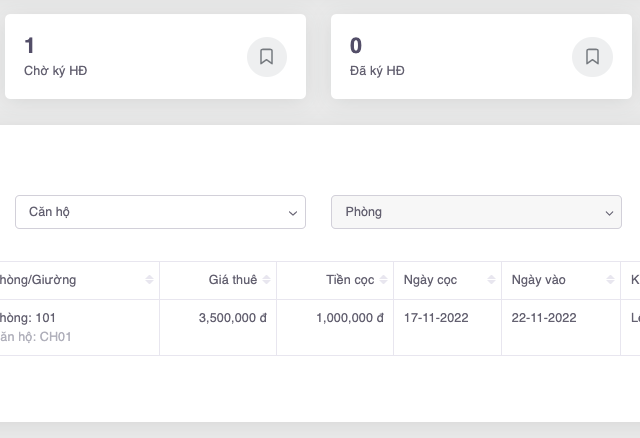Click sort arrows beside Ngày cọc header
Screen dimensions: 640x438
492,280
